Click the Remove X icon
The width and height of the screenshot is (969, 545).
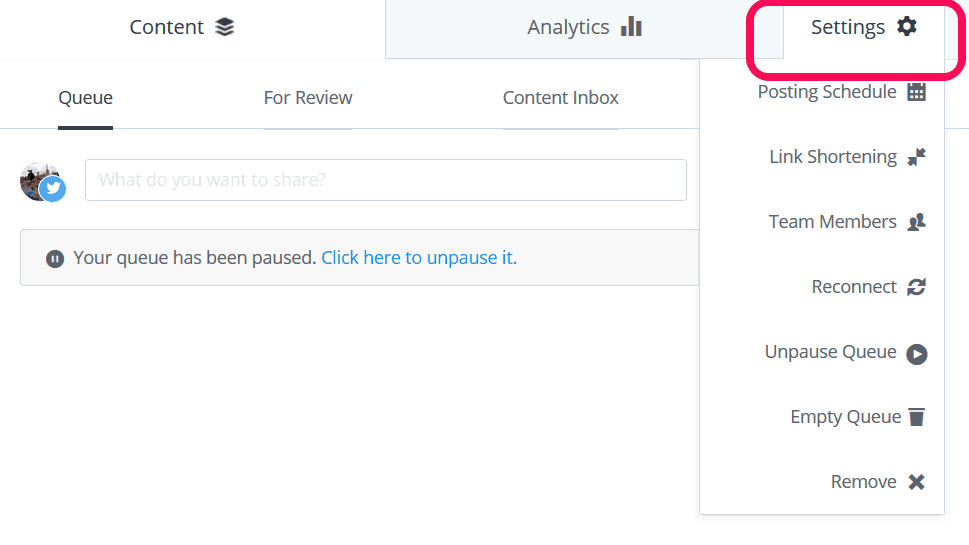(916, 481)
